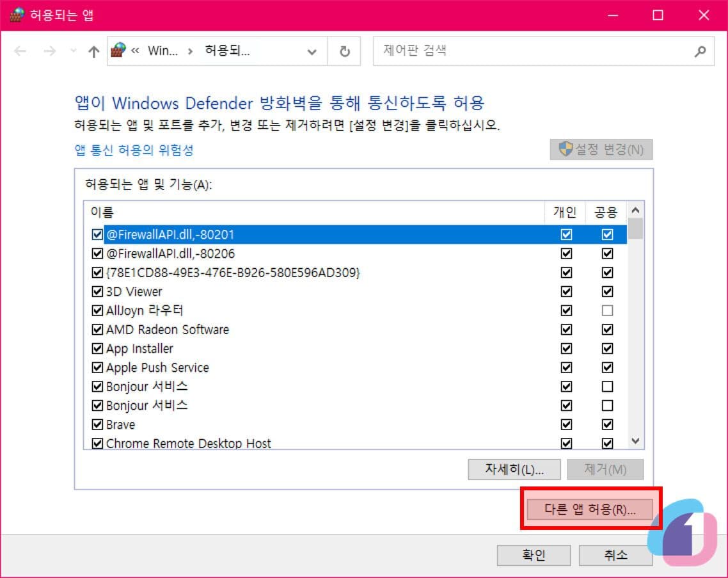Go back using the back arrow

(x=20, y=51)
